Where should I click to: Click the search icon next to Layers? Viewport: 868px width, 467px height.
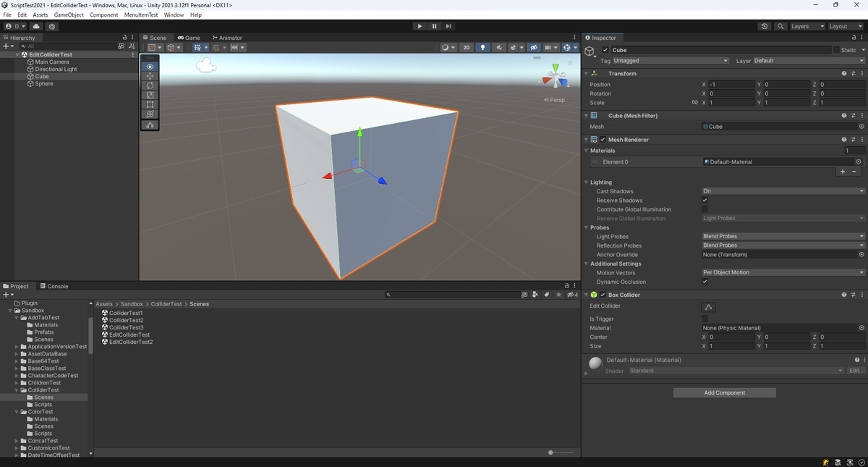click(780, 25)
